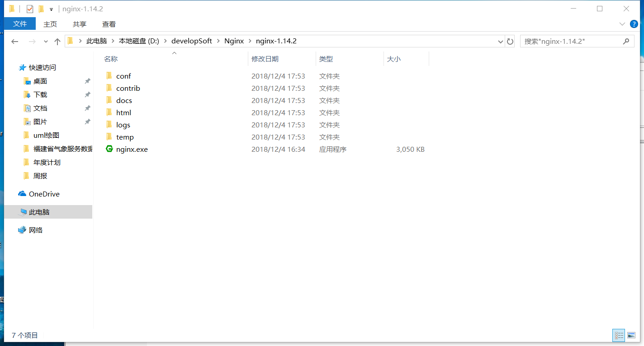Screen dimensions: 644x346
Task: Expand the ribbon with the chevron
Action: pyautogui.click(x=622, y=23)
